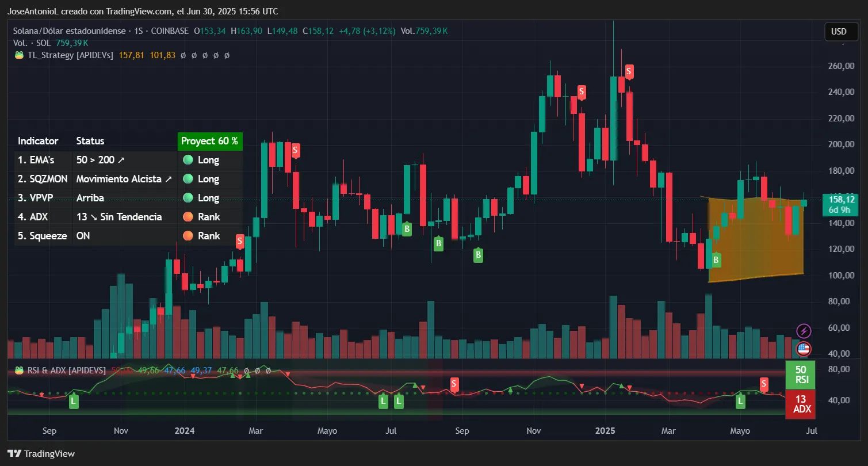
Task: Click the 2025 label on time axis
Action: 605,430
